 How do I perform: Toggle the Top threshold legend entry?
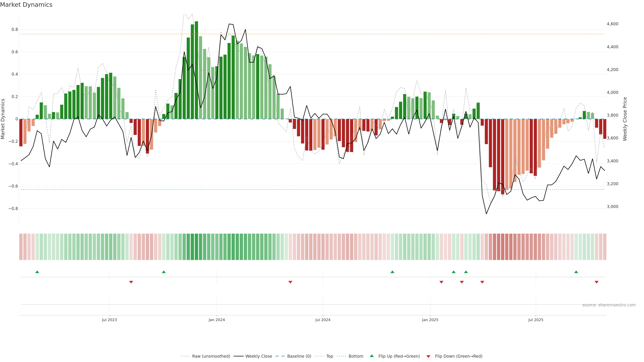click(330, 356)
